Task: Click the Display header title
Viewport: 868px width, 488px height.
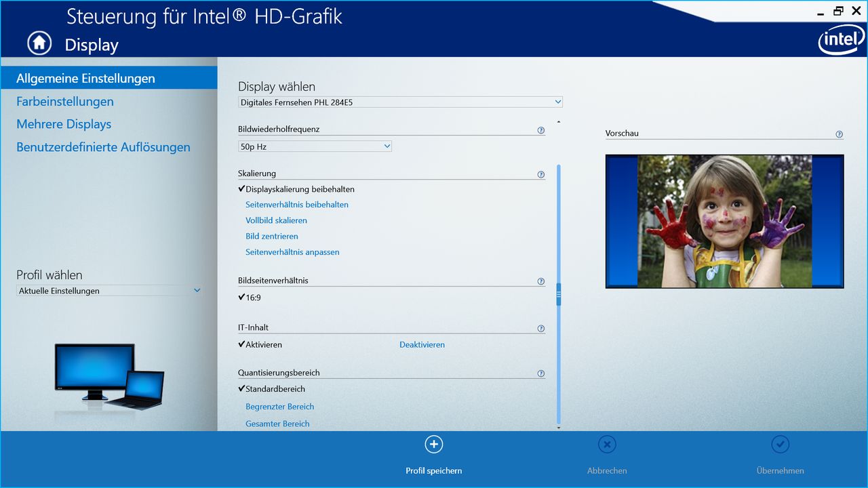Action: (92, 45)
